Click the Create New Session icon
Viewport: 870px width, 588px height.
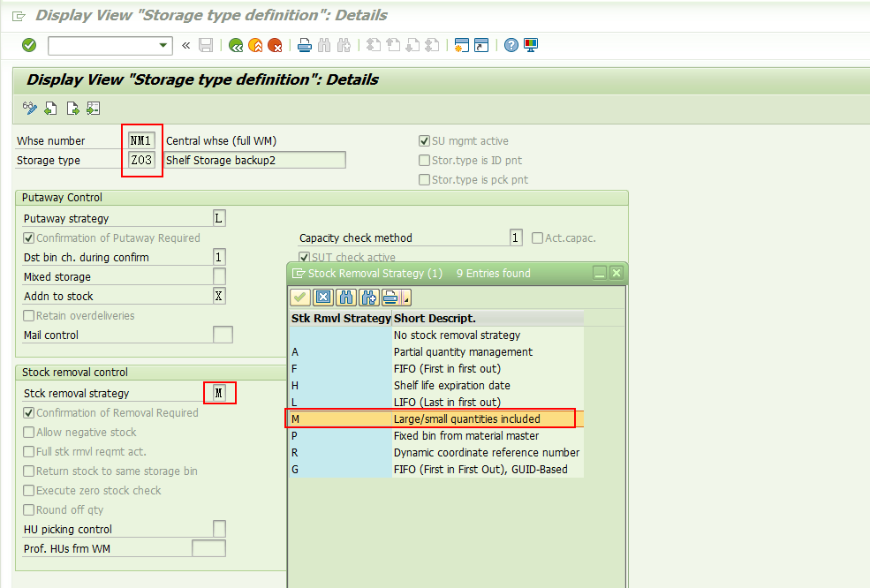click(x=462, y=46)
